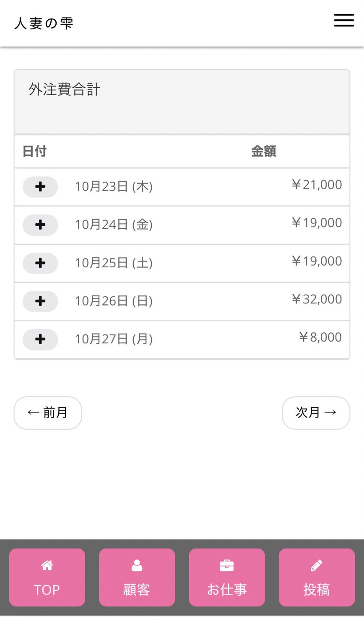This screenshot has width=364, height=617.
Task: Expand the 10月26日 (日) row
Action: (40, 301)
